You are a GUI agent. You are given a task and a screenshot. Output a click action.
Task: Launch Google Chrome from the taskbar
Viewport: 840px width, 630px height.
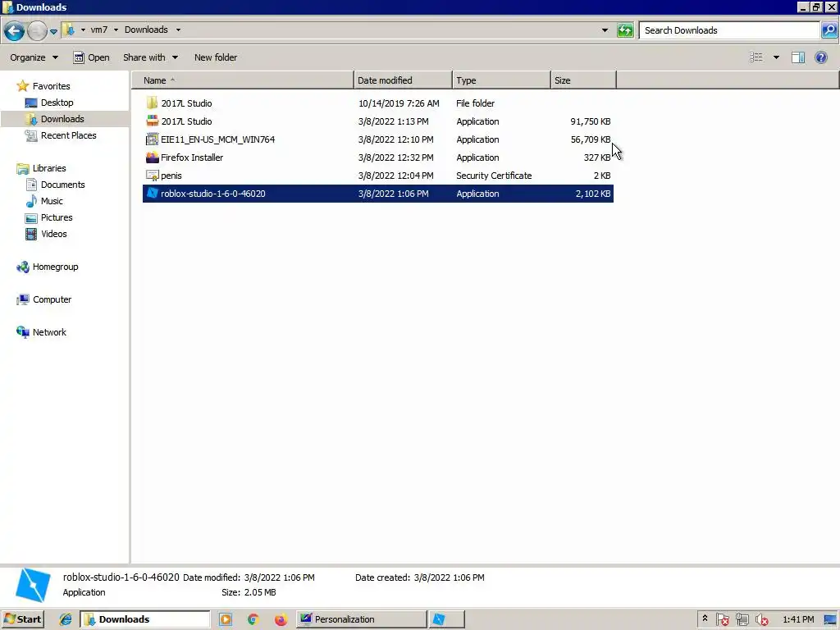(x=253, y=619)
